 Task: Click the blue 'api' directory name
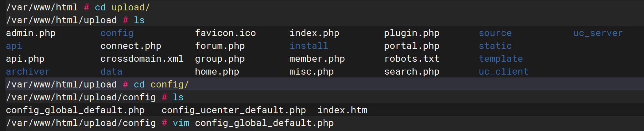[14, 46]
